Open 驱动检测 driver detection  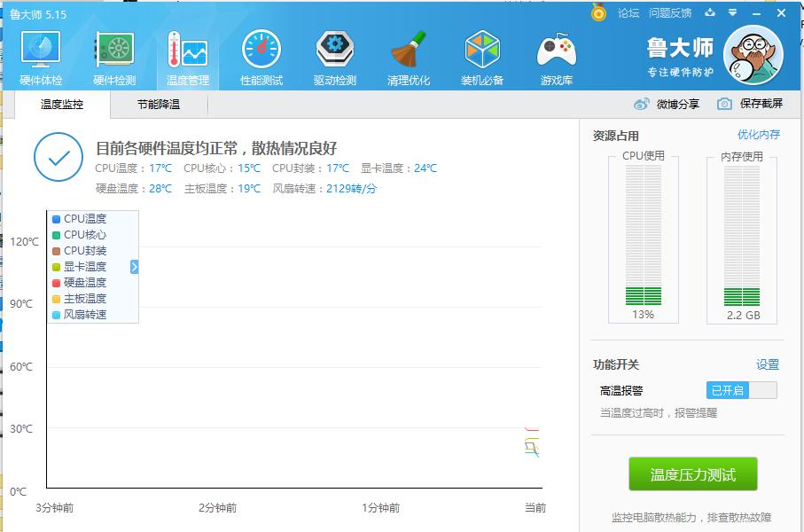(335, 58)
